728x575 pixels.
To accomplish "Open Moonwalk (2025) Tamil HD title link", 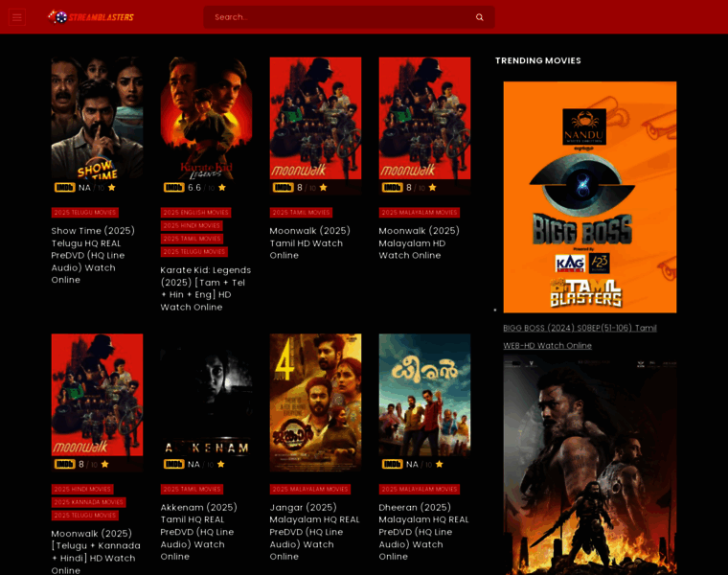I will pyautogui.click(x=309, y=242).
